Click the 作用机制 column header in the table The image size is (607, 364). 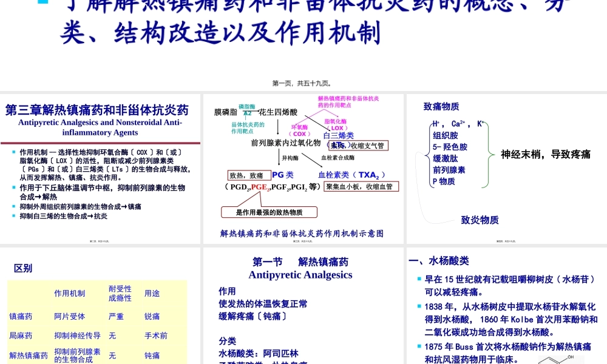click(70, 294)
